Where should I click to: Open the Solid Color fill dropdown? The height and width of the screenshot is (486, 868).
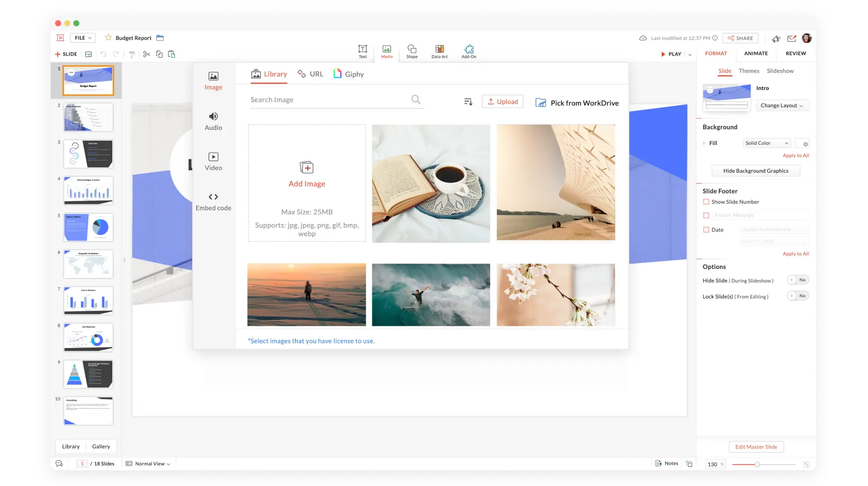[x=767, y=143]
